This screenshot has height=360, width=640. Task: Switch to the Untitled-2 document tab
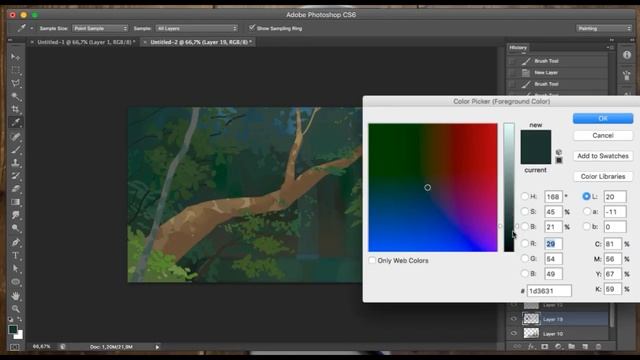tap(198, 42)
